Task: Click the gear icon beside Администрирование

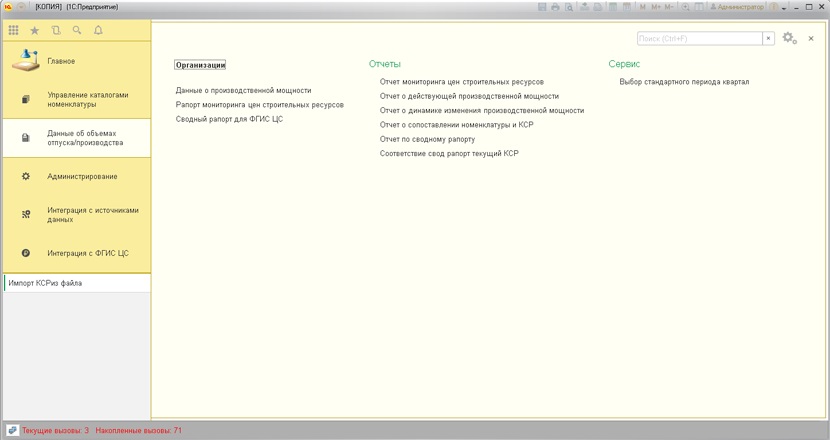Action: click(25, 176)
